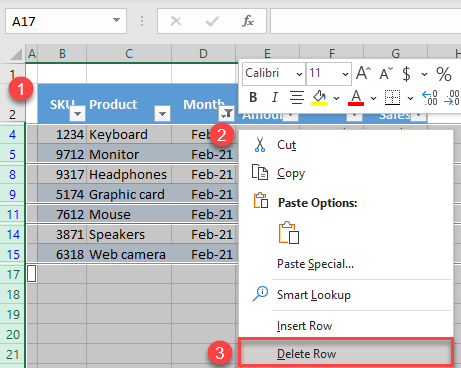Screen dimensions: 461x368
Task: Apply the yellow fill color bucket
Action: point(319,97)
